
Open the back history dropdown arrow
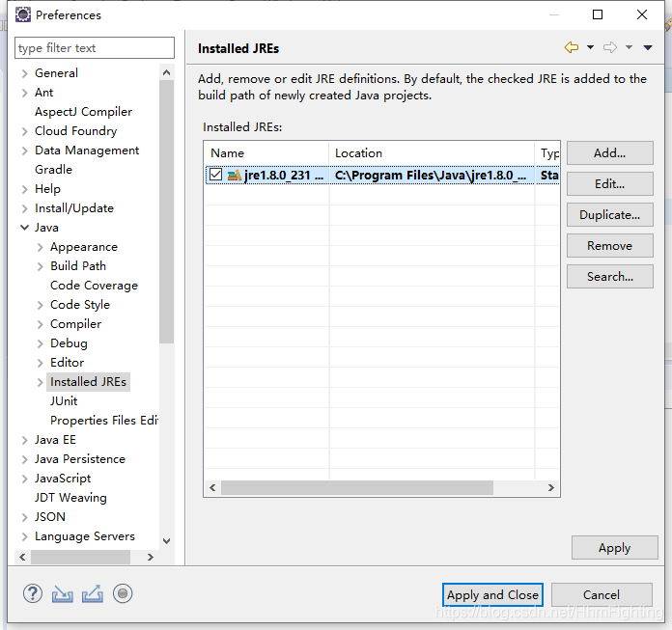590,47
